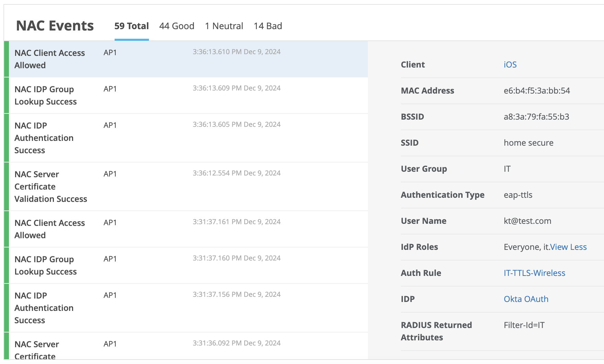
Task: Open the iOS client link
Action: click(x=510, y=65)
